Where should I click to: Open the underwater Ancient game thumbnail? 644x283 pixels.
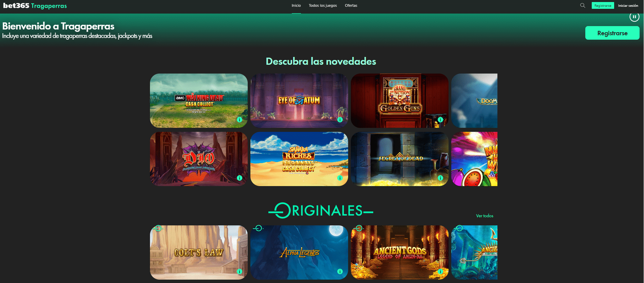coord(474,252)
